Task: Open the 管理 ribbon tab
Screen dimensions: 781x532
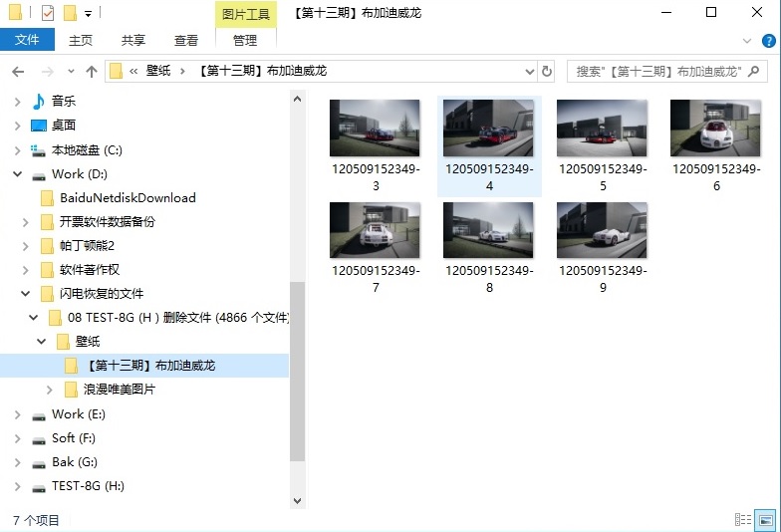Action: click(245, 40)
